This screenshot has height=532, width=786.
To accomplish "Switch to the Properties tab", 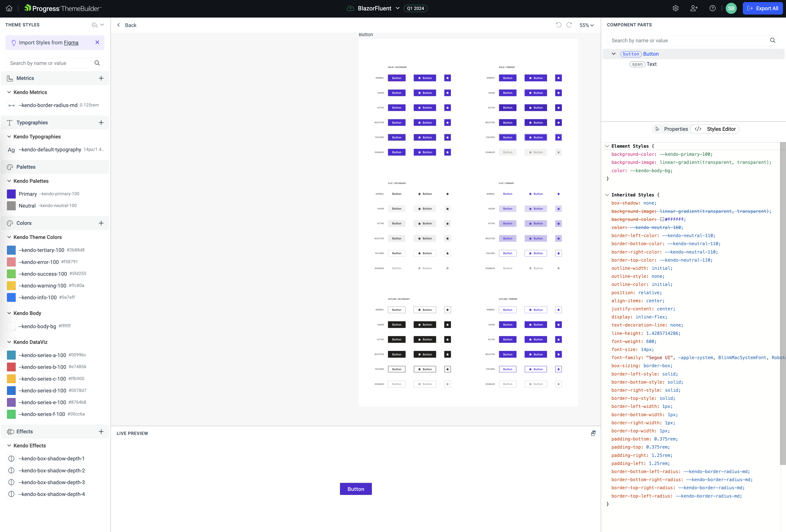I will [672, 129].
